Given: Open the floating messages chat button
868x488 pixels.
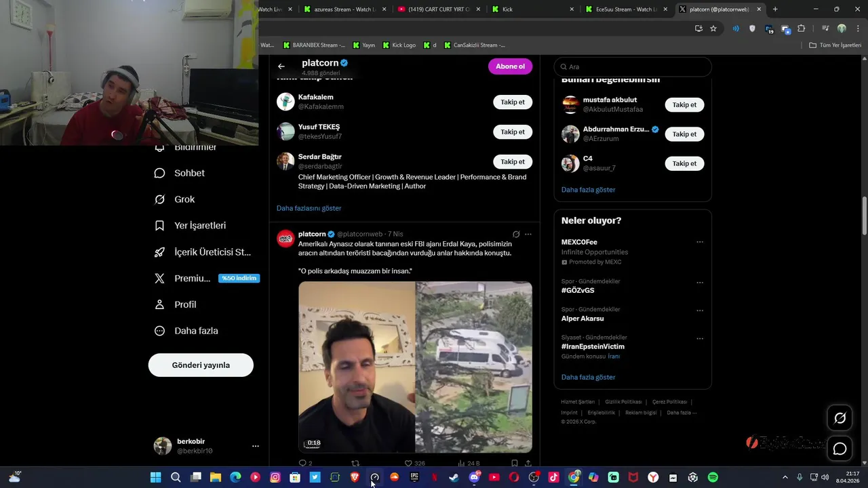Looking at the screenshot, I should pos(840,449).
